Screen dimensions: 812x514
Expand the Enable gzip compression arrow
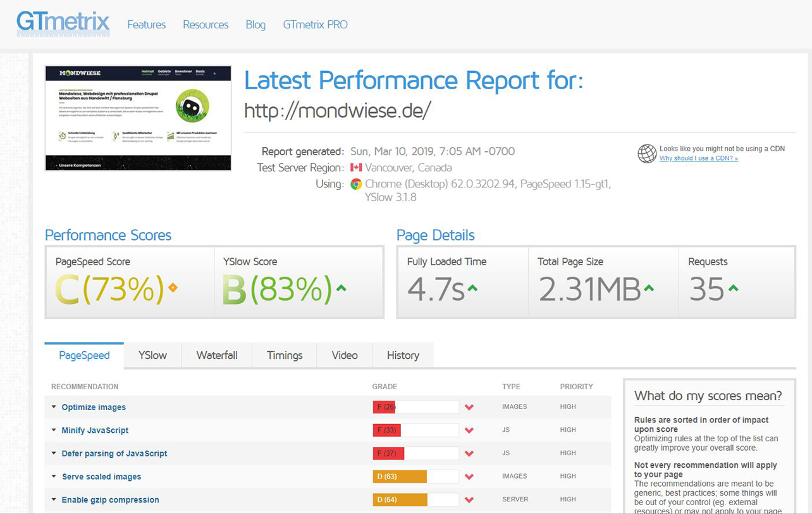tap(54, 500)
